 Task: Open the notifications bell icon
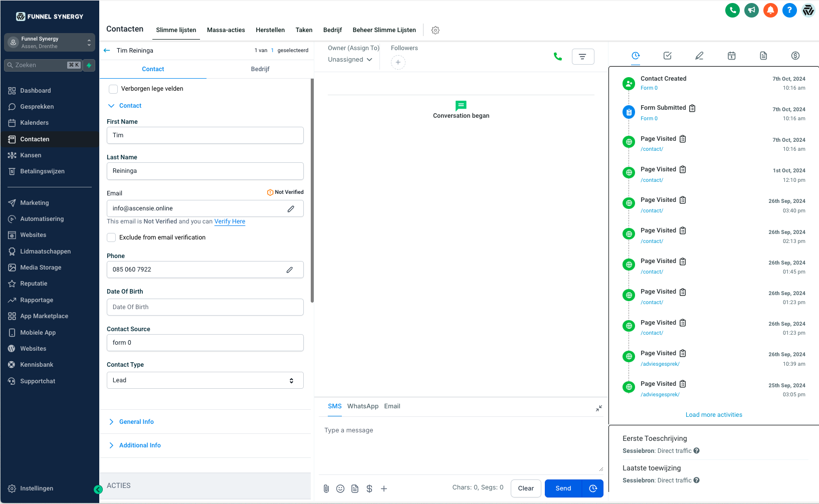[770, 10]
